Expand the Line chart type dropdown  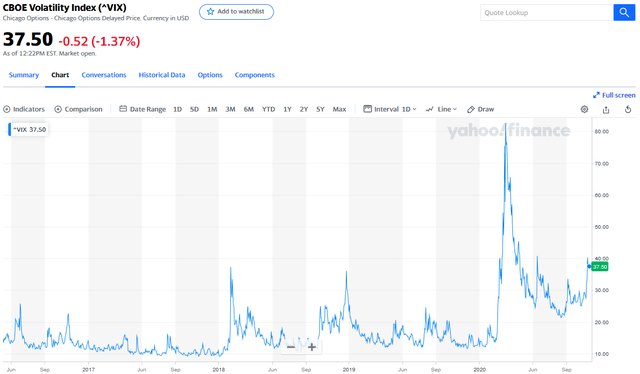[x=441, y=109]
